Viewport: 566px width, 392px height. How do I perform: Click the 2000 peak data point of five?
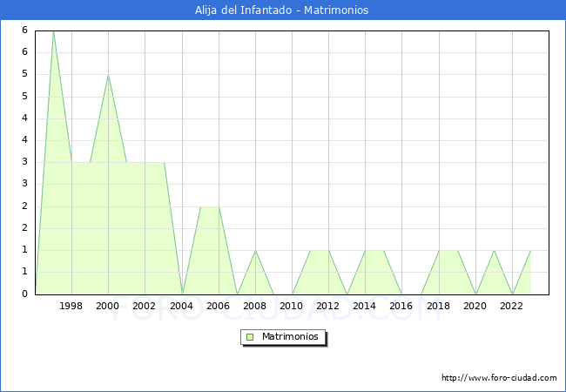pyautogui.click(x=108, y=75)
